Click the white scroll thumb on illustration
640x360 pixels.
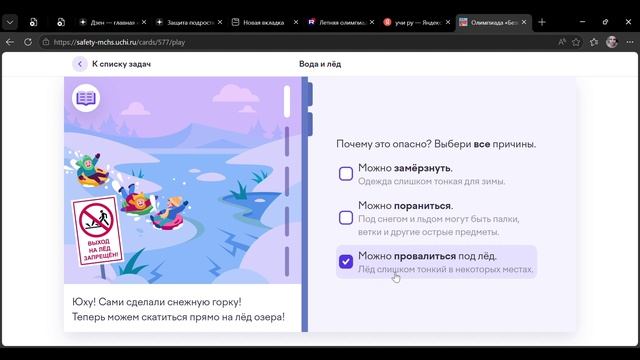(287, 102)
